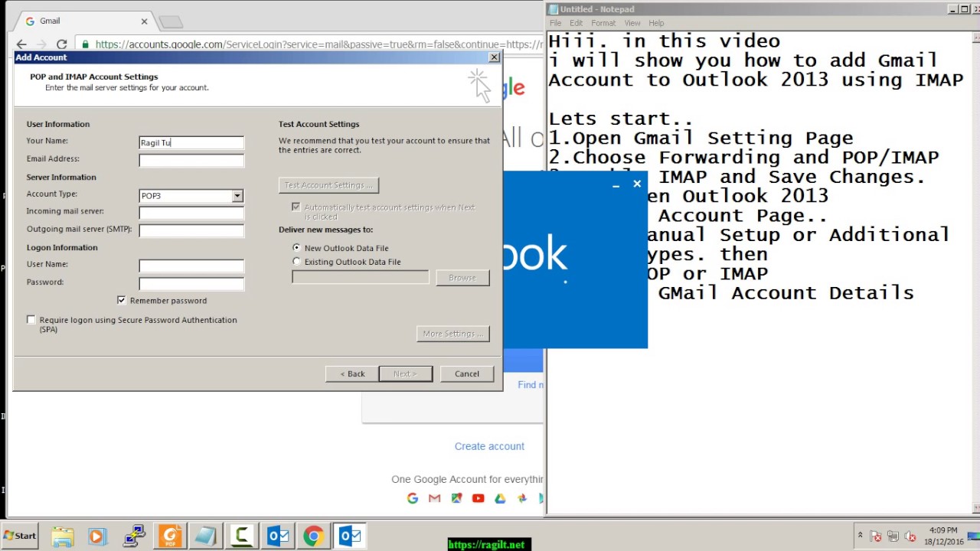Click the More Settings button
This screenshot has height=551, width=980.
click(453, 334)
